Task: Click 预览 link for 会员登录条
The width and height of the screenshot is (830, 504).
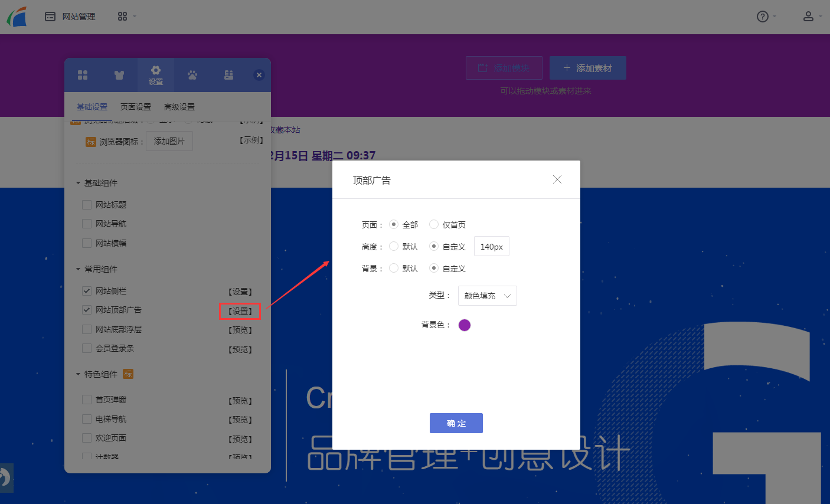Action: (240, 349)
